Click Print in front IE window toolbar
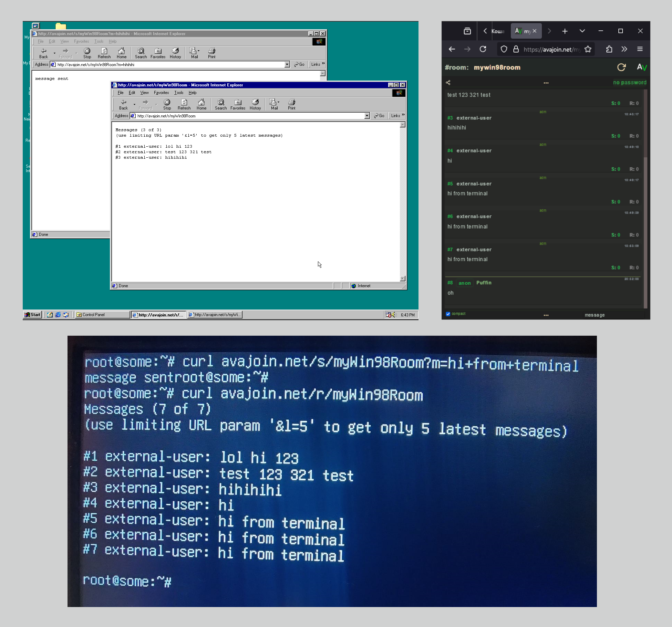 (292, 104)
